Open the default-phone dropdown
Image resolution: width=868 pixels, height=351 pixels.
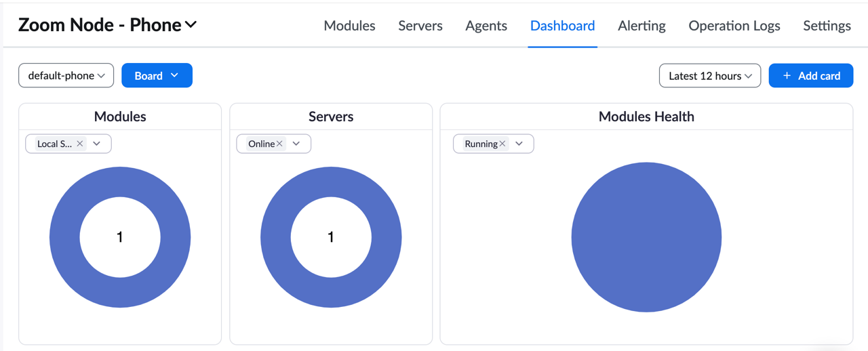[x=66, y=76]
